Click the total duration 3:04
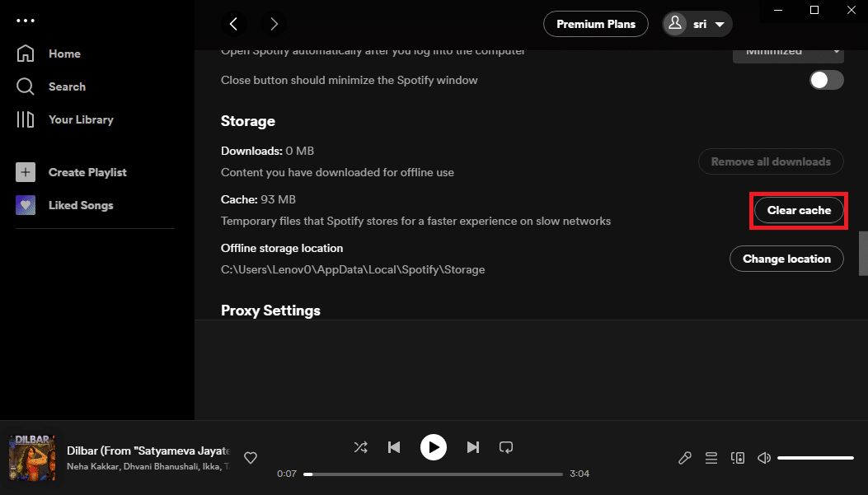The height and width of the screenshot is (495, 868). click(x=579, y=474)
